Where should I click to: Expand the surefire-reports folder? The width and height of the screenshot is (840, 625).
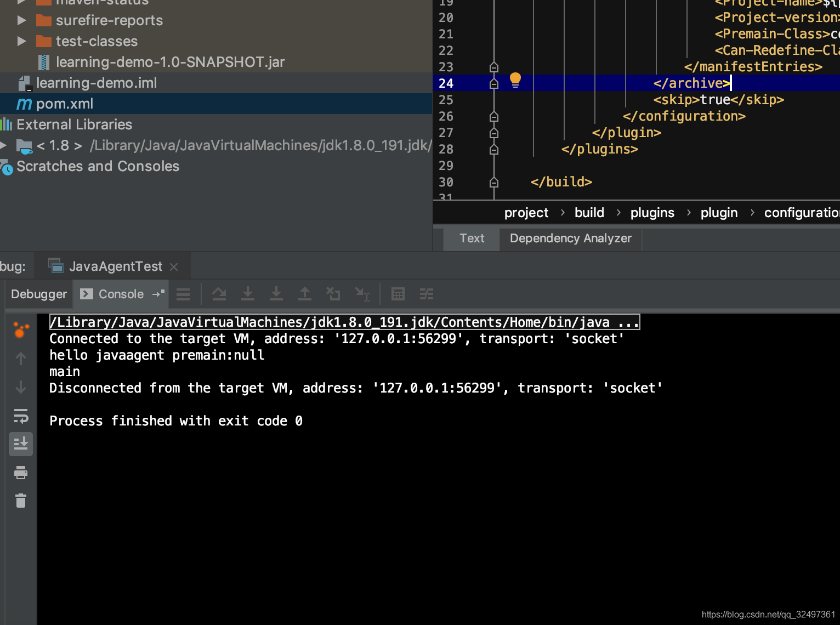coord(21,20)
